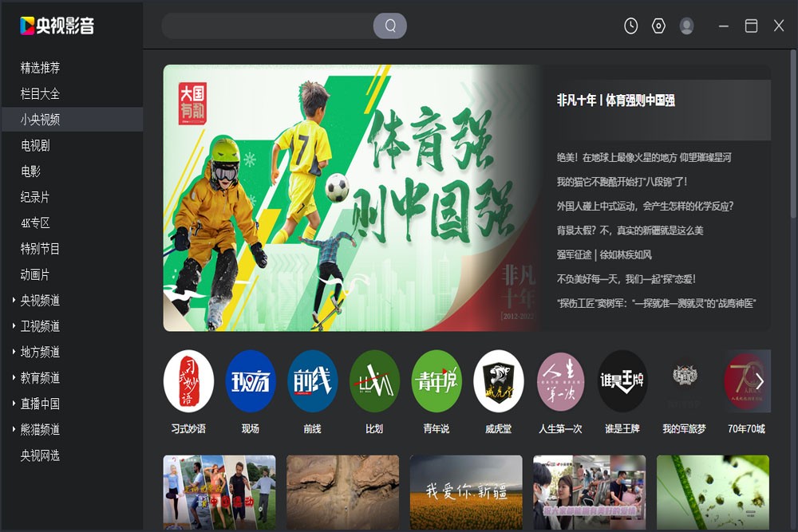Click the 青年说 label text
This screenshot has height=532, width=798.
tap(437, 429)
